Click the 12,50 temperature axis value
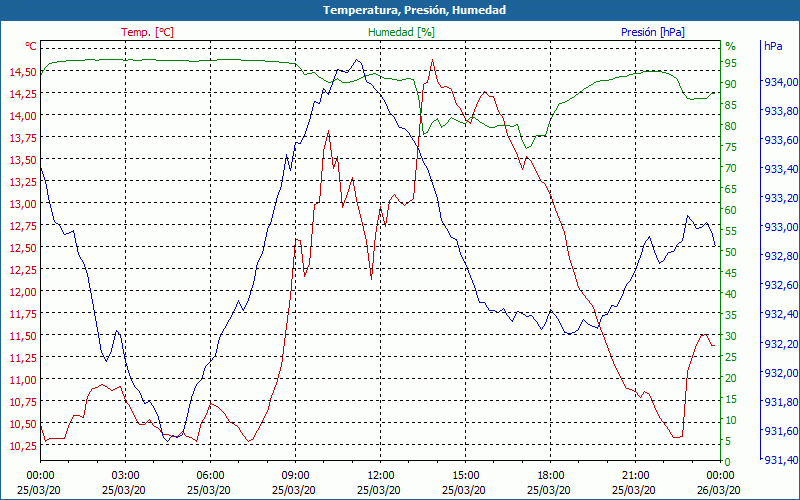 pyautogui.click(x=23, y=247)
